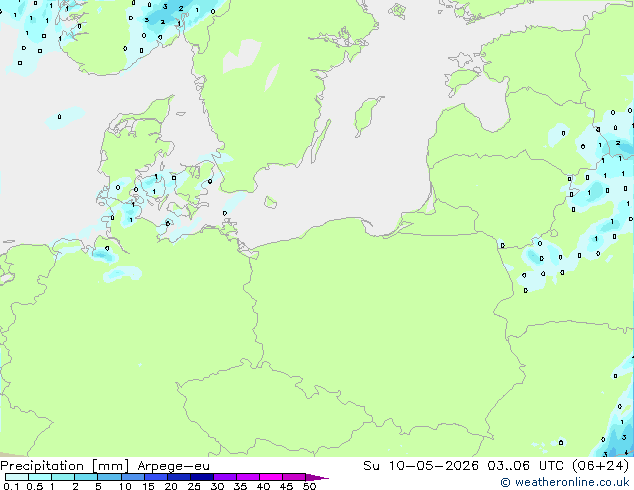
Task: Click the long narrow Öland island
Action: 320,141
